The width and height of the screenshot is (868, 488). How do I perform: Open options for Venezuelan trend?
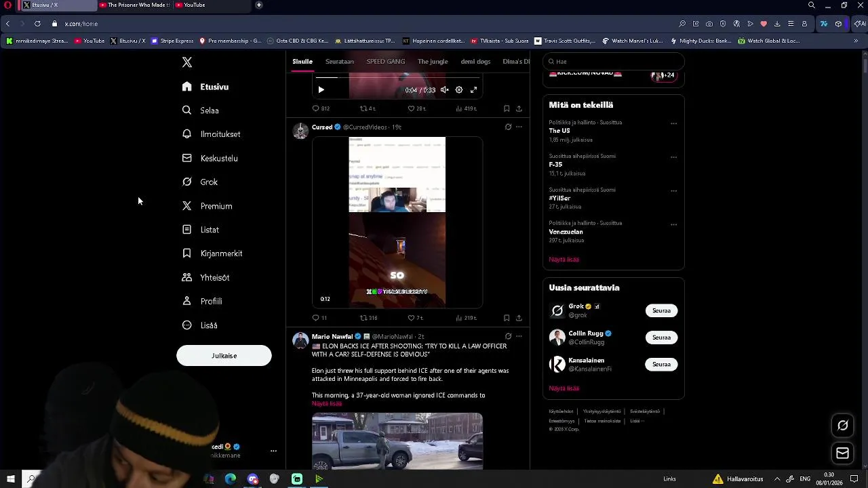tap(673, 224)
